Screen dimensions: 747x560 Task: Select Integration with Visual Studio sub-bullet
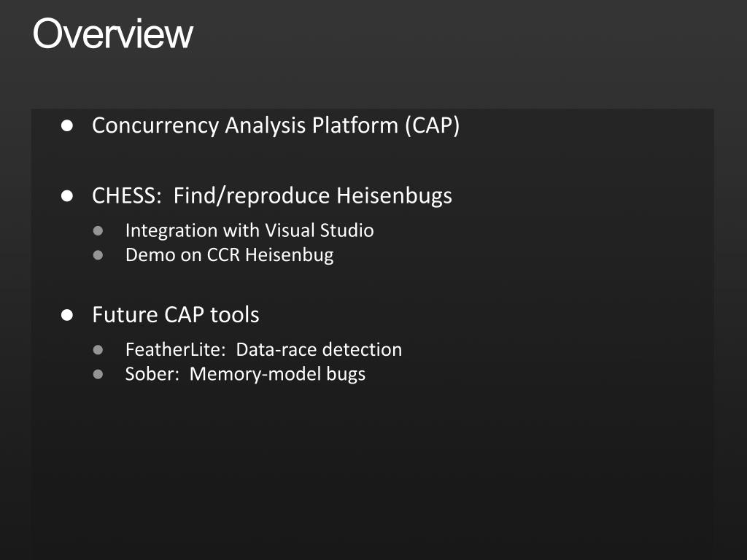point(249,230)
